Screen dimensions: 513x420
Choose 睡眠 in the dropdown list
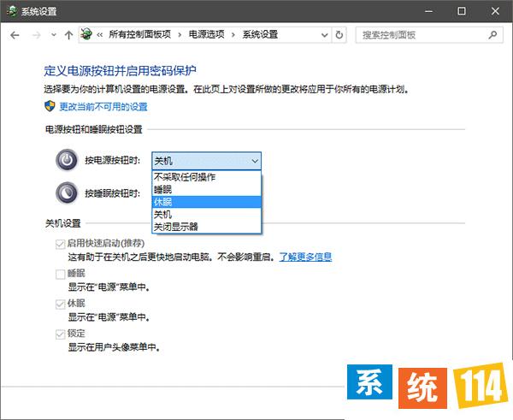(x=206, y=190)
